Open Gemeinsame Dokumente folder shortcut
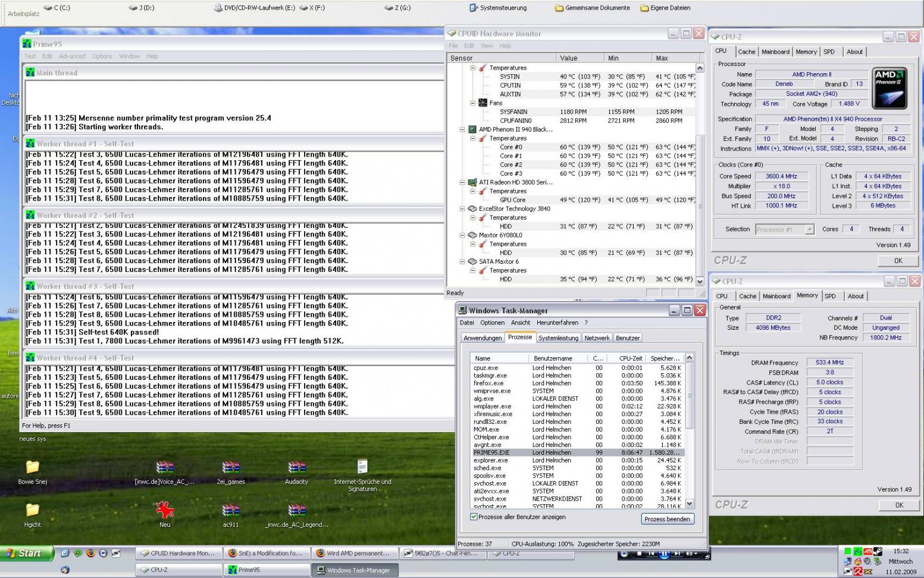This screenshot has width=924, height=578. click(593, 8)
